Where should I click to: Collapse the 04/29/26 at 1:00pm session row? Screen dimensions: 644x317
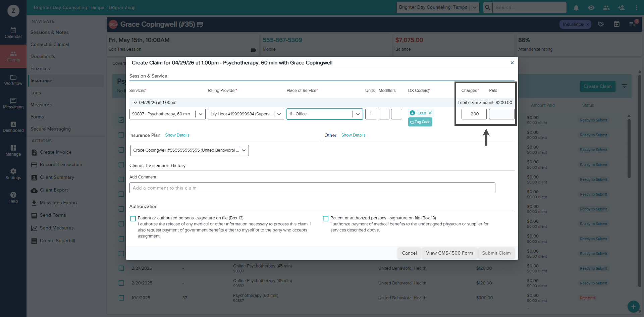(136, 103)
